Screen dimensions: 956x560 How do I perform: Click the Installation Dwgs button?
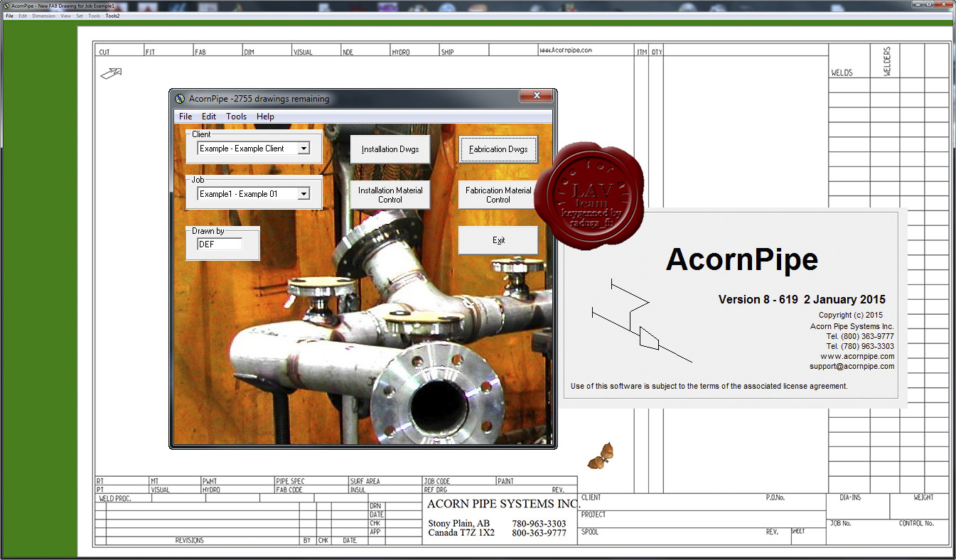390,149
